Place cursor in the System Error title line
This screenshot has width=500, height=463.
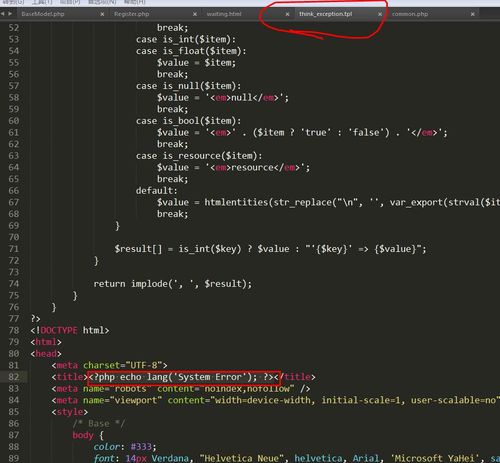click(x=183, y=377)
